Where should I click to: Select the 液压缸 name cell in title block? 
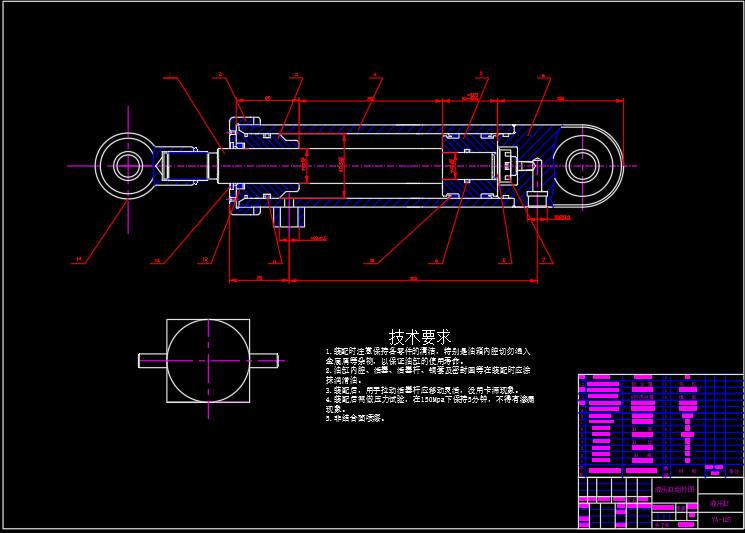(721, 503)
